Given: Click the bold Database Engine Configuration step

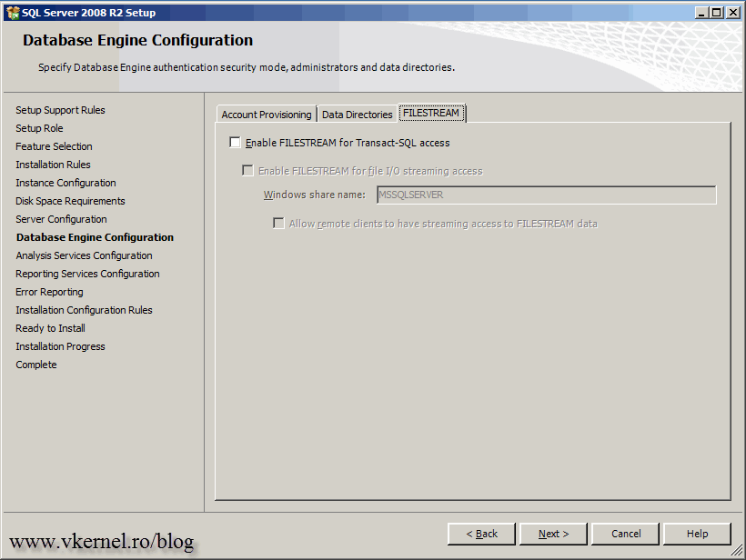Looking at the screenshot, I should click(96, 237).
